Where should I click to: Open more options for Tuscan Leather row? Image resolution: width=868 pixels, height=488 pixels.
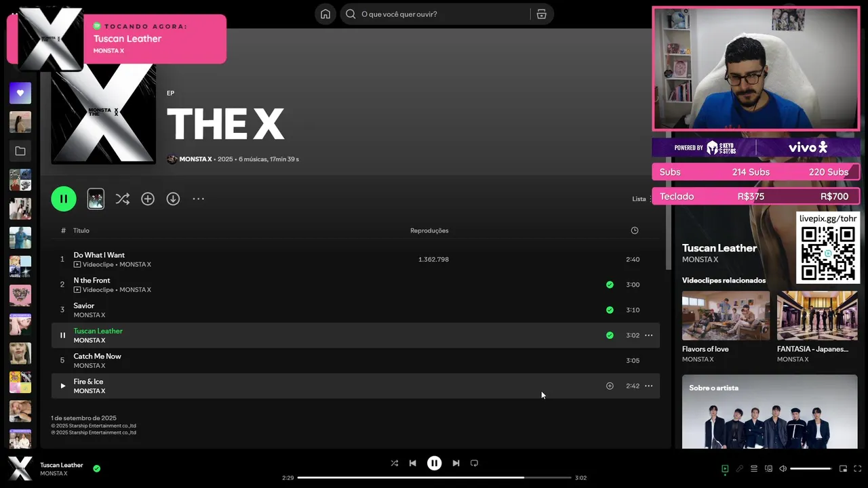coord(648,335)
